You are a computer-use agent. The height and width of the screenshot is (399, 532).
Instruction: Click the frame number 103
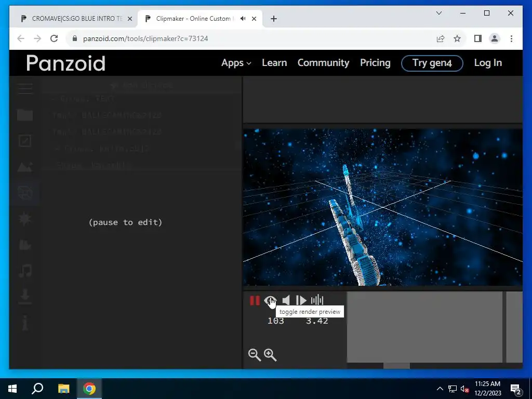pyautogui.click(x=275, y=321)
